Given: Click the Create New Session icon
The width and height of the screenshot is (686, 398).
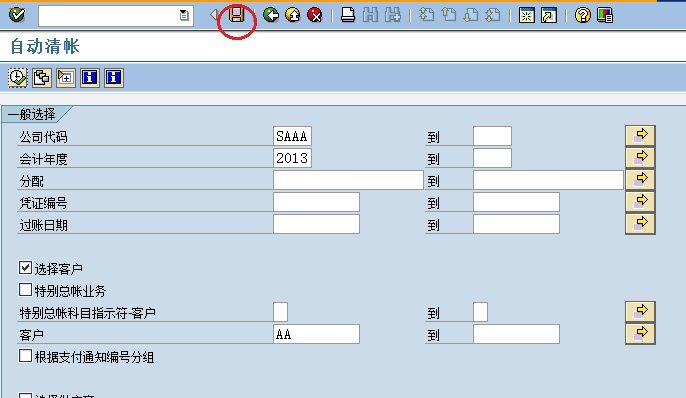Looking at the screenshot, I should pos(526,15).
